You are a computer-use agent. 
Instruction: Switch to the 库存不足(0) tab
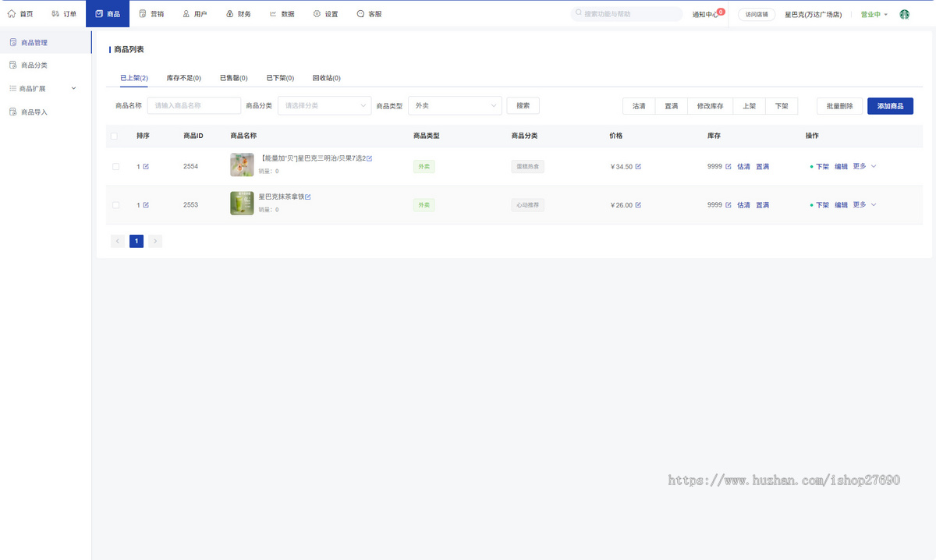184,78
